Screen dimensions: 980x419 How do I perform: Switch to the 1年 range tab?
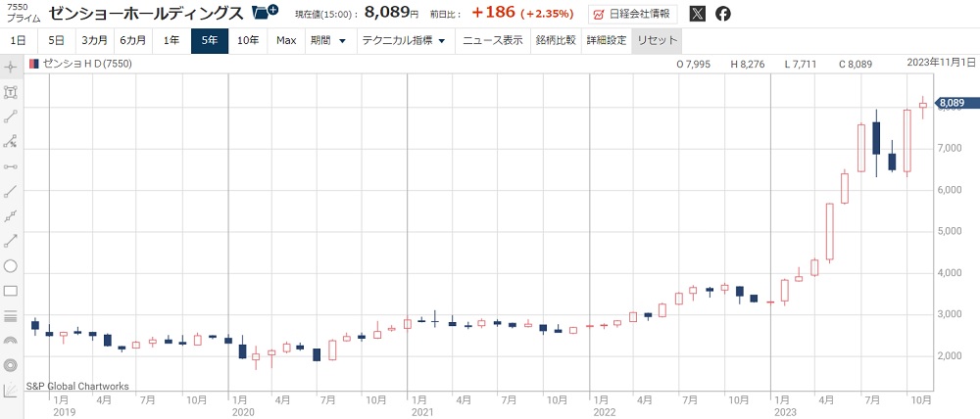(x=171, y=40)
